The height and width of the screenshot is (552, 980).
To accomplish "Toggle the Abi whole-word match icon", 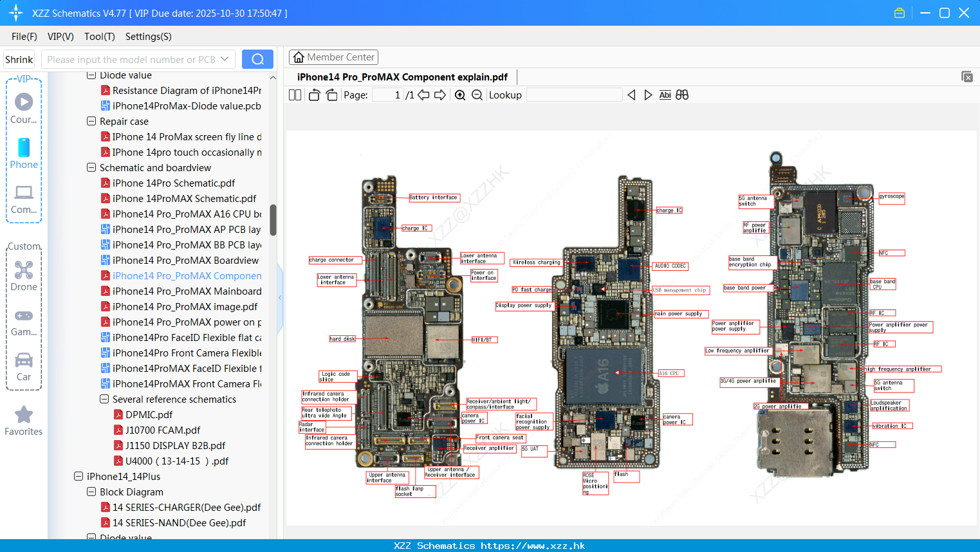I will click(x=665, y=95).
